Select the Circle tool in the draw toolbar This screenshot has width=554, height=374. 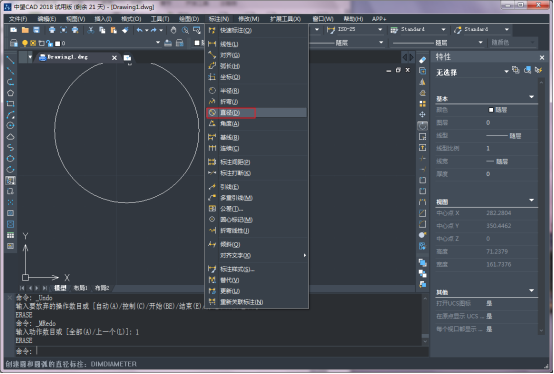click(10, 126)
